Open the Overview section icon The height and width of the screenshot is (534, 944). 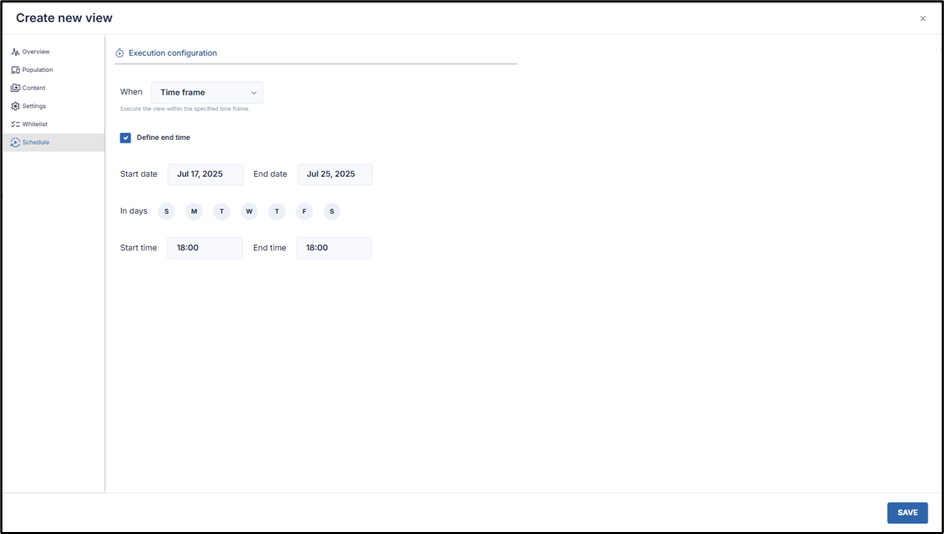click(15, 52)
